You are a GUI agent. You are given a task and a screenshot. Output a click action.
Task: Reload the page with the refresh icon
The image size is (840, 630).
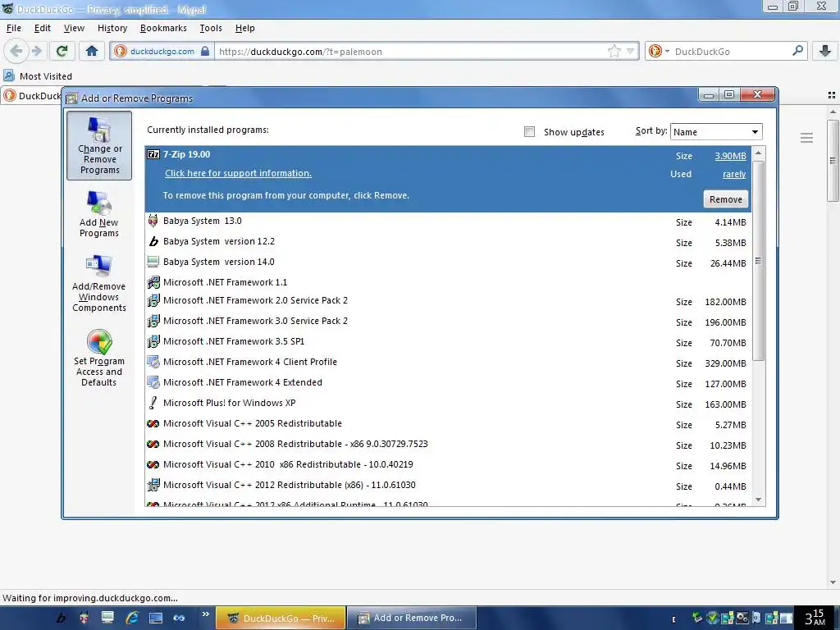[x=62, y=52]
